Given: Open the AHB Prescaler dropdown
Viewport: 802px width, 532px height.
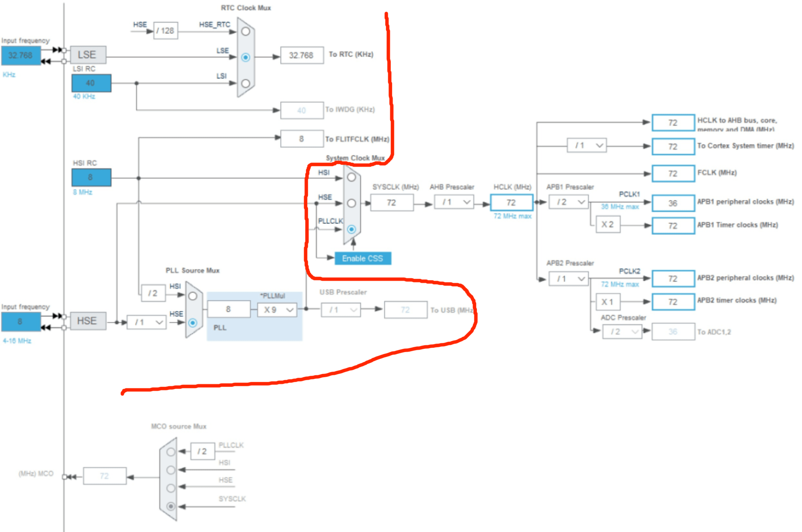Looking at the screenshot, I should 454,202.
